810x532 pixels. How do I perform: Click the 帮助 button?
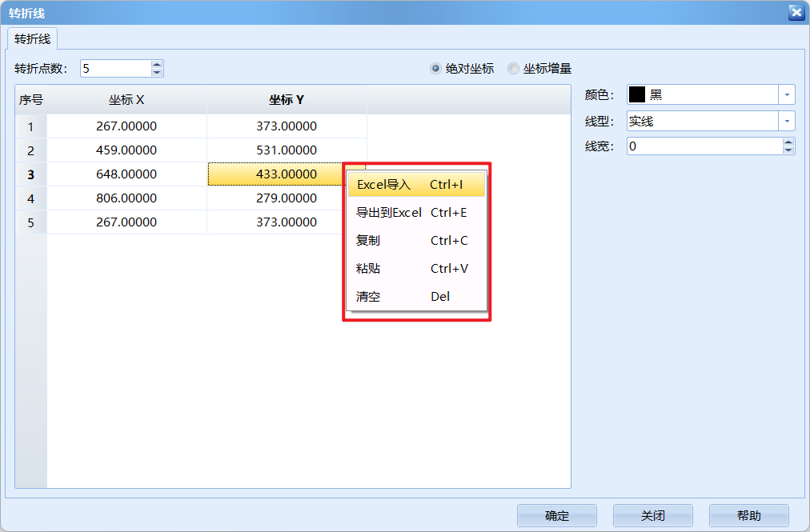pyautogui.click(x=749, y=515)
